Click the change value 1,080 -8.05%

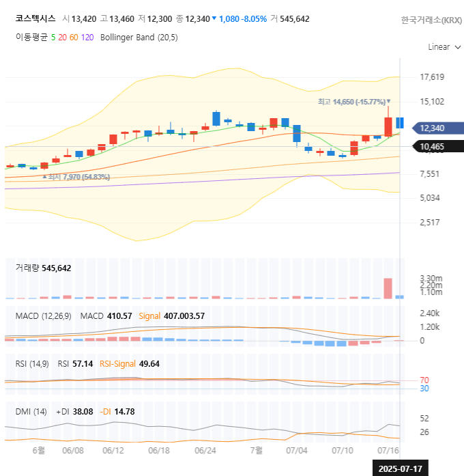pos(243,19)
